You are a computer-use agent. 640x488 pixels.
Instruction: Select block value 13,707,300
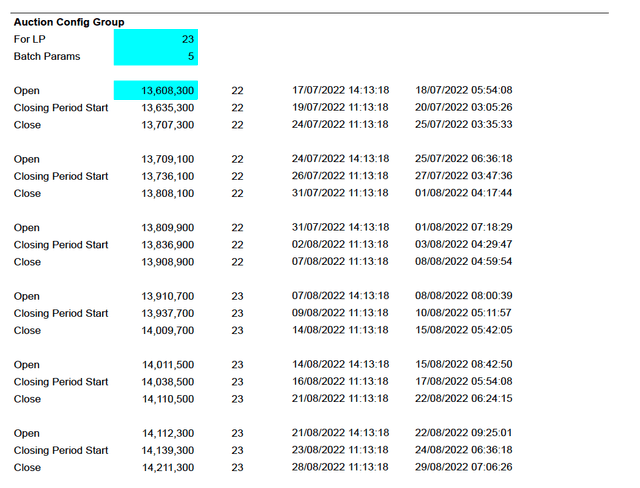168,125
